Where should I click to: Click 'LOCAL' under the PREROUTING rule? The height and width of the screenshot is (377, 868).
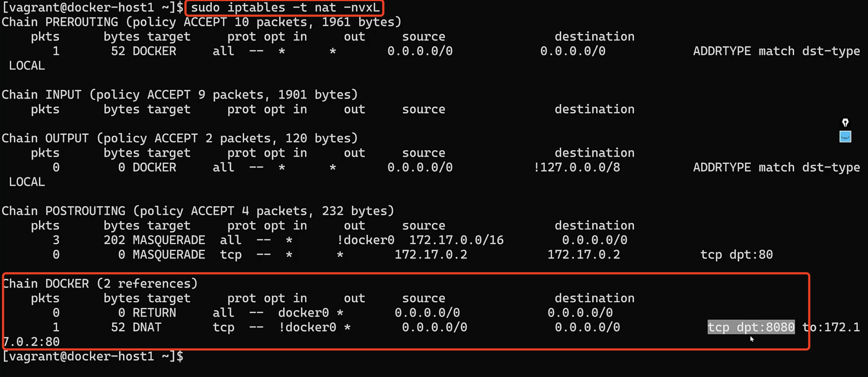point(27,66)
